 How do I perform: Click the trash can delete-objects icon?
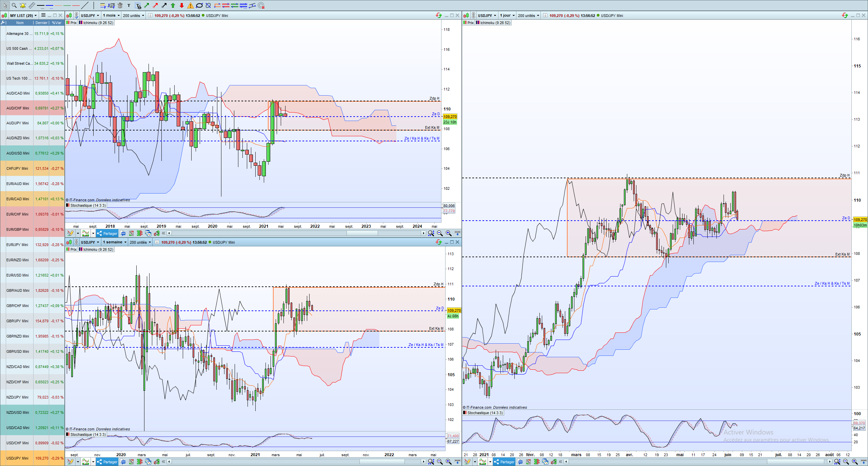coord(120,5)
